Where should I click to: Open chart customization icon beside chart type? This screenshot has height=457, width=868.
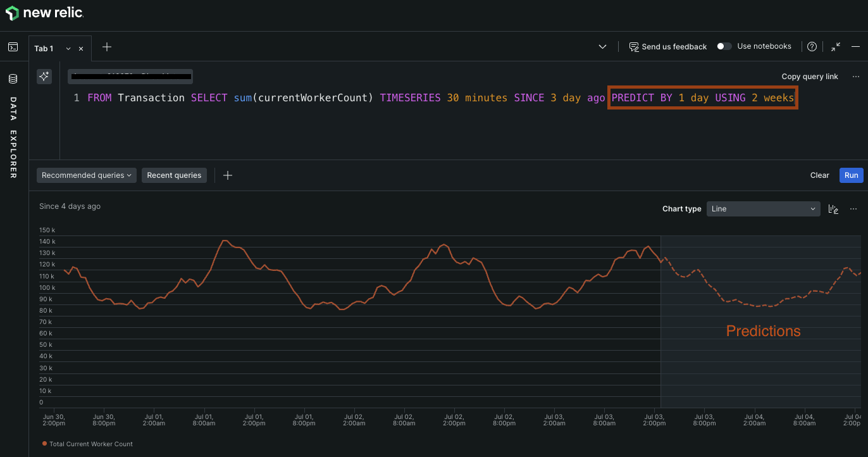[x=833, y=209]
